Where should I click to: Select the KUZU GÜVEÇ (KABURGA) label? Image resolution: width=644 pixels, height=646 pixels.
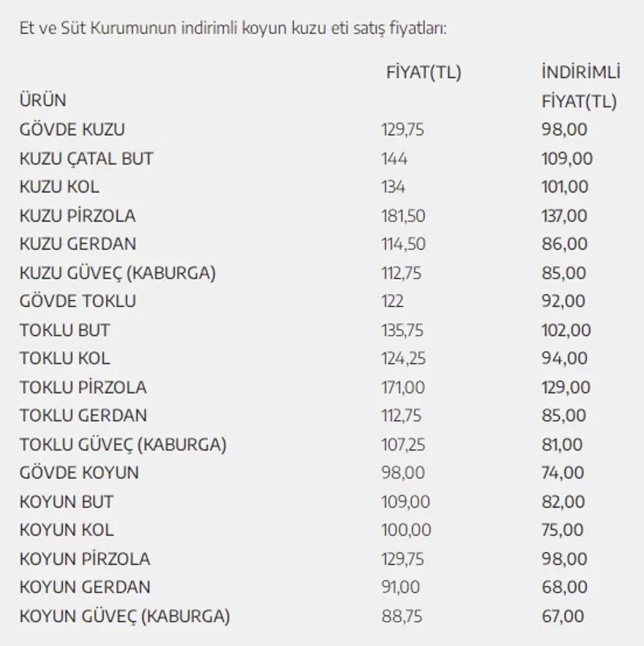point(118,273)
